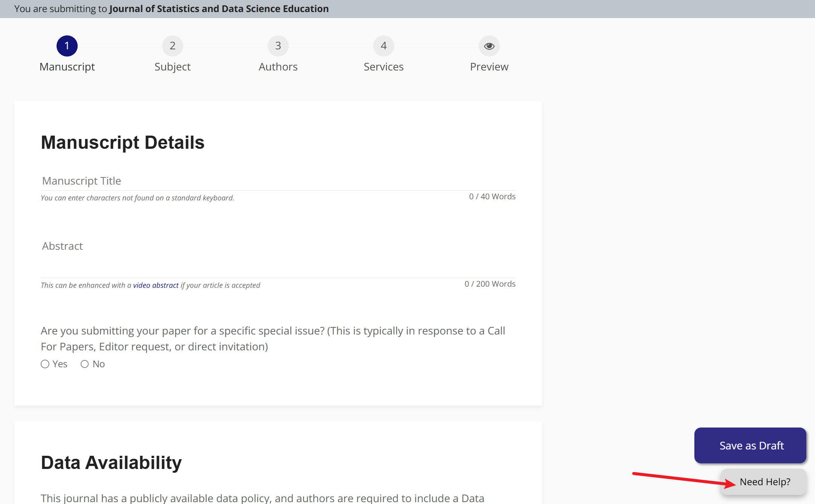
Task: Select the Yes radio button
Action: [x=45, y=364]
